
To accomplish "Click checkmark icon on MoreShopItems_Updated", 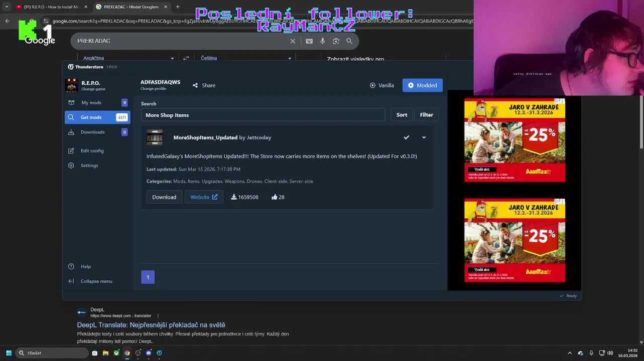I will click(407, 137).
